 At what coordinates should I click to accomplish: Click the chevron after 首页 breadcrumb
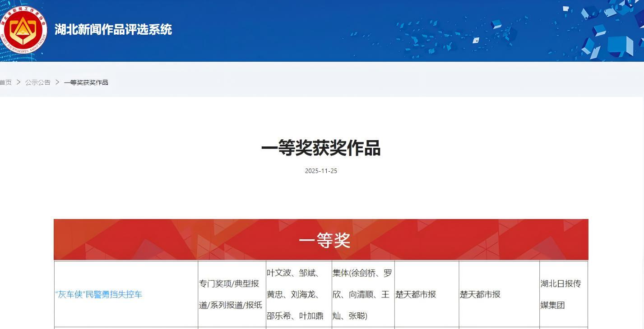click(19, 82)
